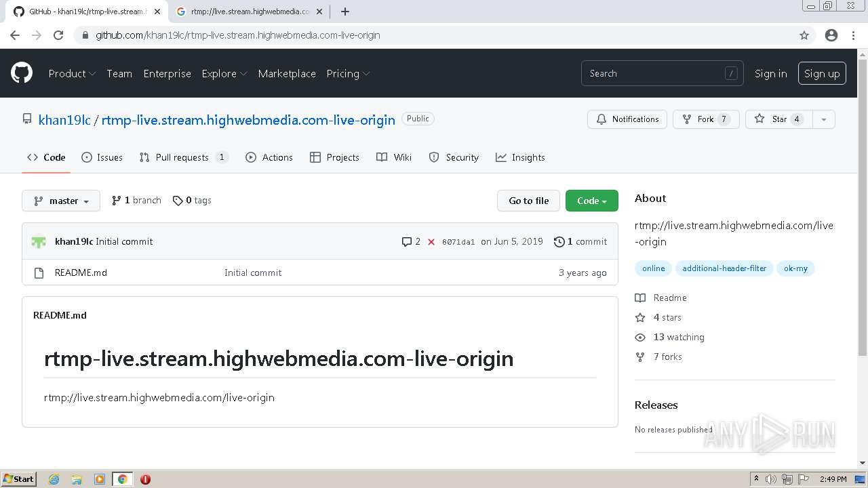Open the repository name link in header
This screenshot has height=488, width=868.
click(x=248, y=120)
